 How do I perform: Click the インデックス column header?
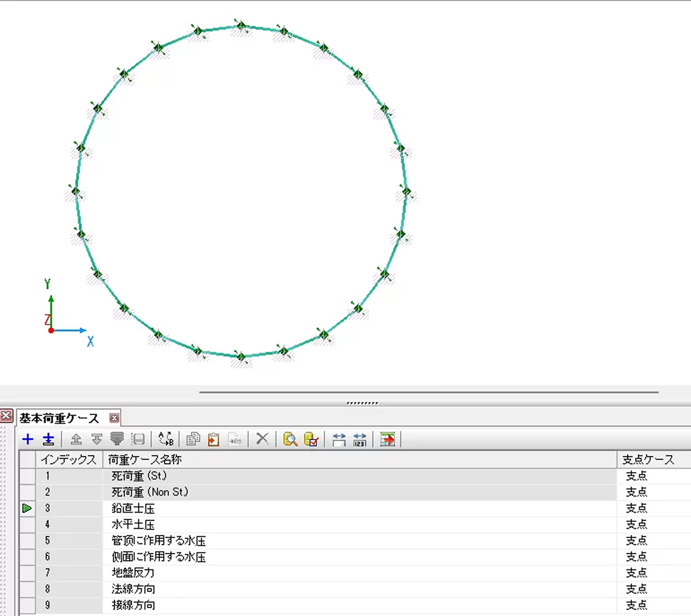coord(69,459)
